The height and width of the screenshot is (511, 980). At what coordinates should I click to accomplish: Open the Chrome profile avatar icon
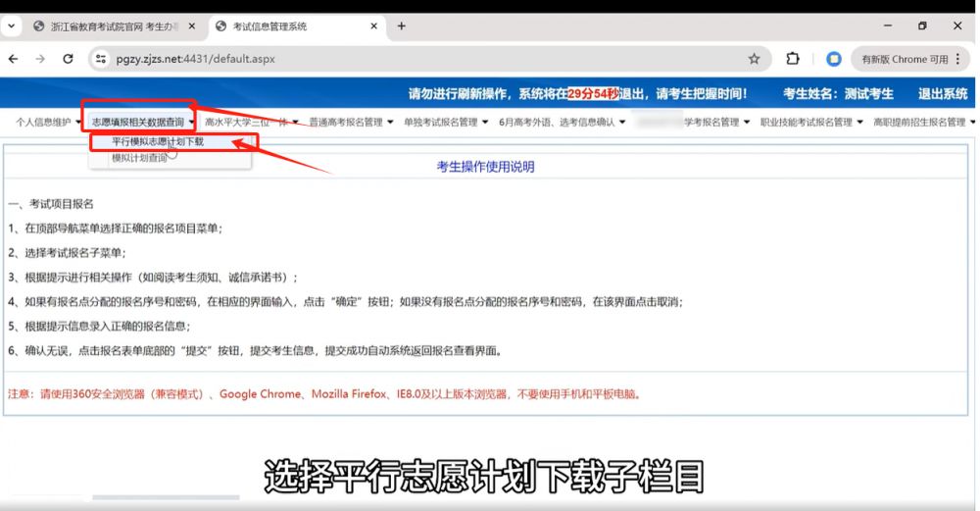pos(834,59)
